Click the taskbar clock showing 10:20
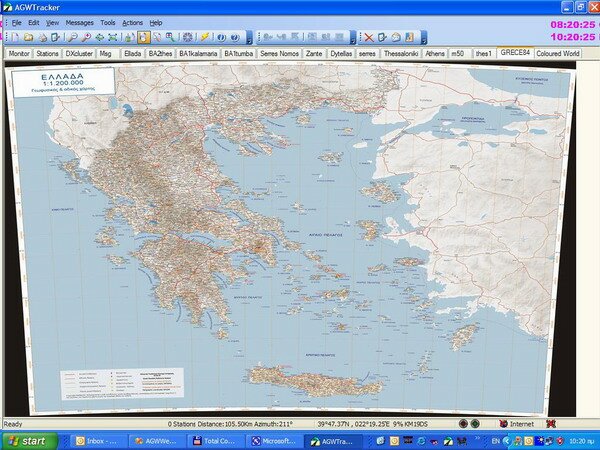 click(x=582, y=441)
